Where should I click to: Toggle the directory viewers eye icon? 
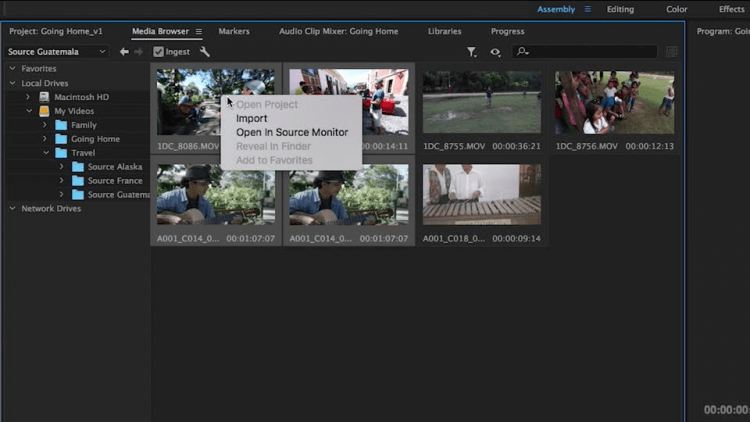(x=495, y=52)
